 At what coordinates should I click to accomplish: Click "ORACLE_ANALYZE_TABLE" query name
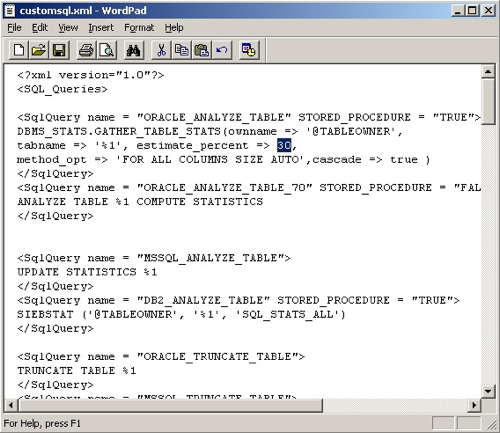coord(214,117)
